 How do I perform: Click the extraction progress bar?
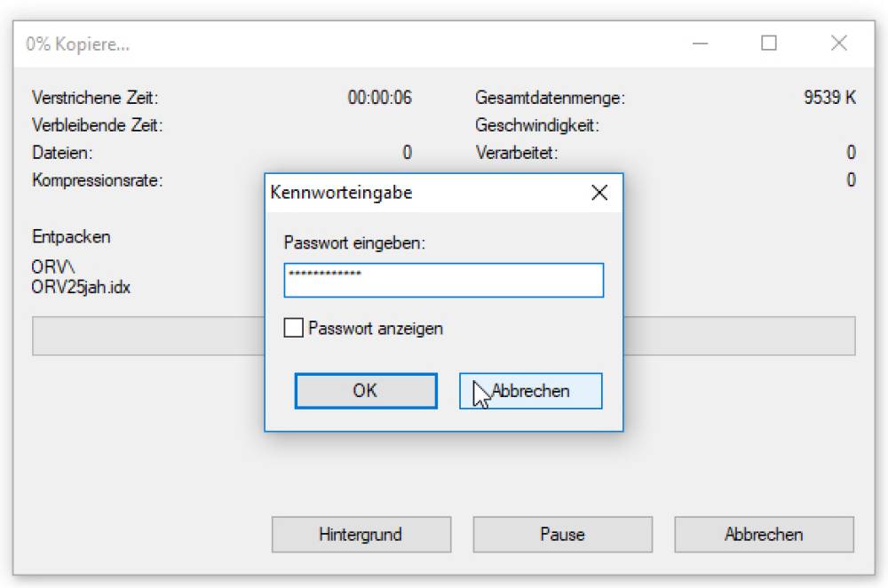[x=142, y=337]
